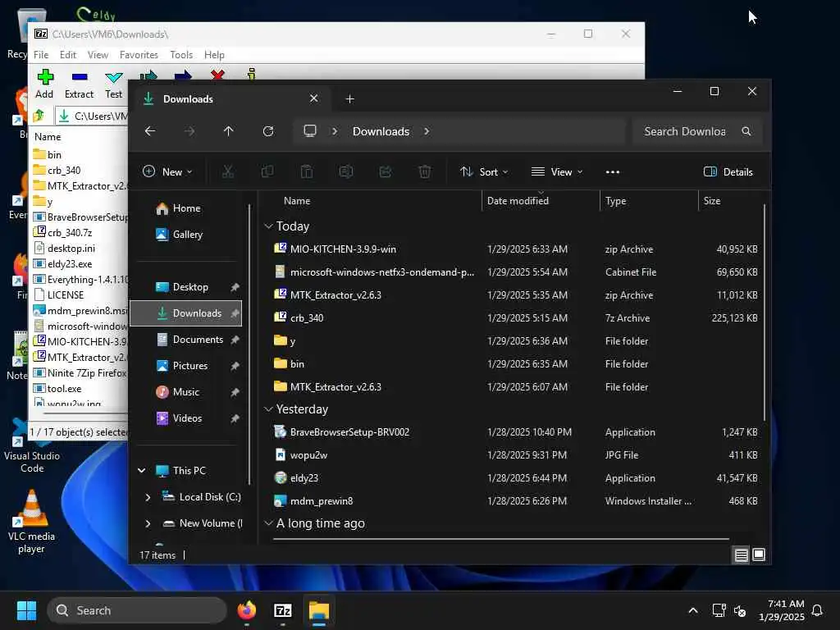Open 7-Zip from the taskbar
Screen dimensions: 840x630
click(x=283, y=610)
